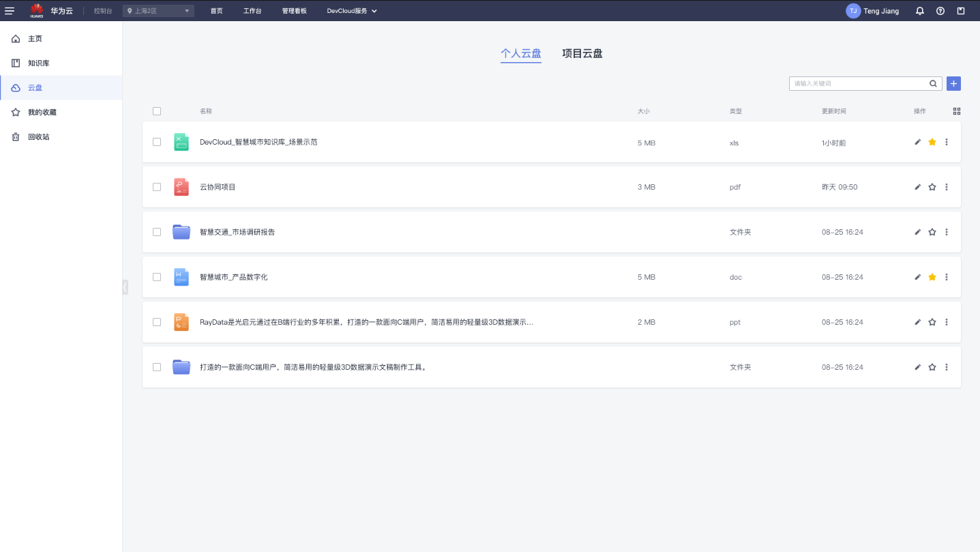Click the 控制台 link
This screenshot has height=552, width=980.
coord(103,11)
